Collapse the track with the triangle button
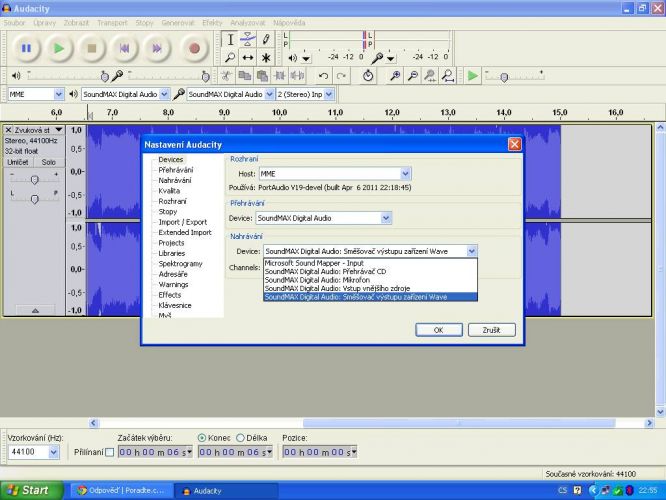The image size is (666, 500). (35, 311)
